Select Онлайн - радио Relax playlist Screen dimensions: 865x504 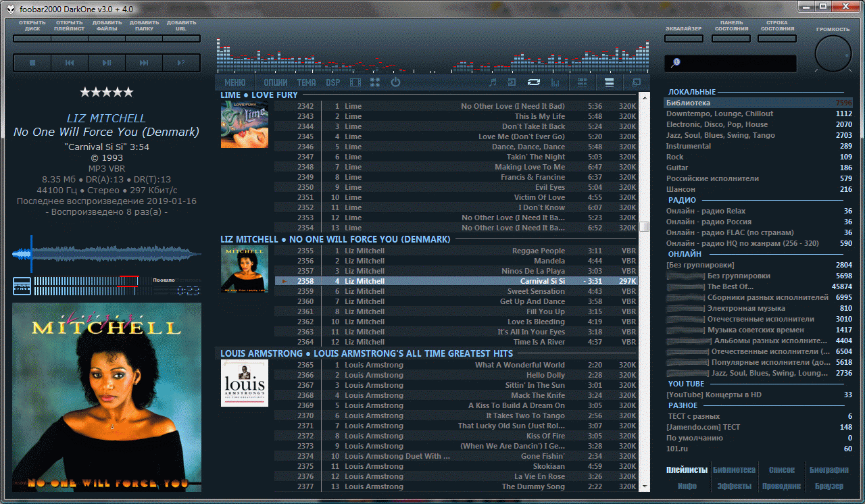(x=758, y=211)
